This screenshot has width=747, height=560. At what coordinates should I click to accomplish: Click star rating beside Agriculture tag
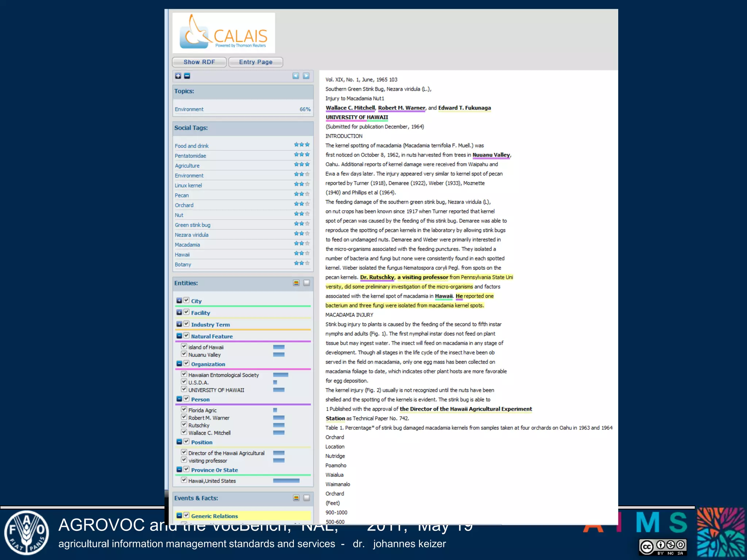(x=302, y=164)
